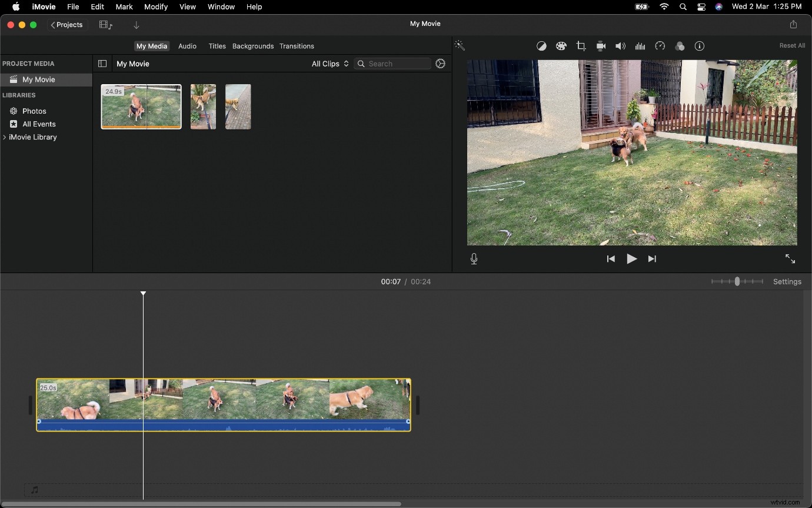Select the Color Correction palette icon
The height and width of the screenshot is (508, 812).
pos(561,46)
